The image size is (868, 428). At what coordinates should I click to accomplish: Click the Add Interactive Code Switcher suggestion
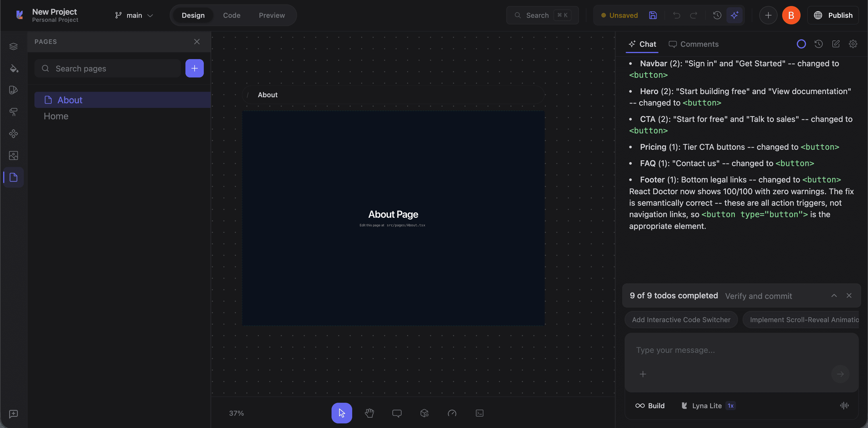coord(681,320)
